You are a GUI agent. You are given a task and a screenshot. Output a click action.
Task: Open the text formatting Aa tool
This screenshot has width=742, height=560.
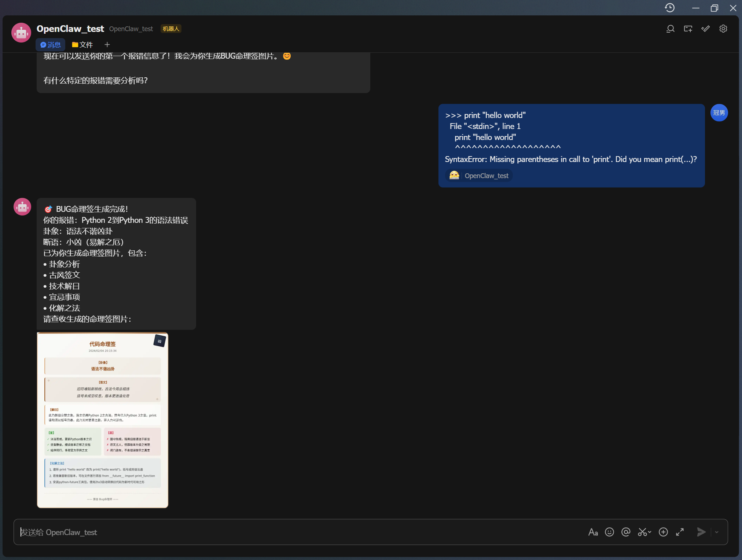(x=593, y=532)
